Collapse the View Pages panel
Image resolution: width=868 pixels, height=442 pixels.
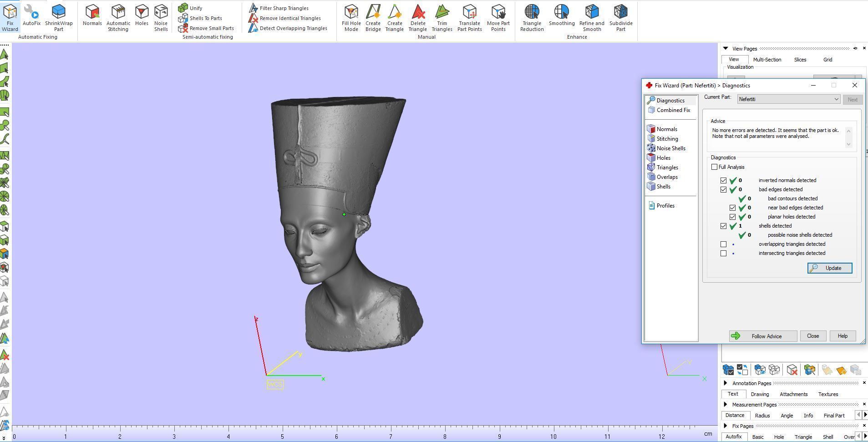point(726,48)
